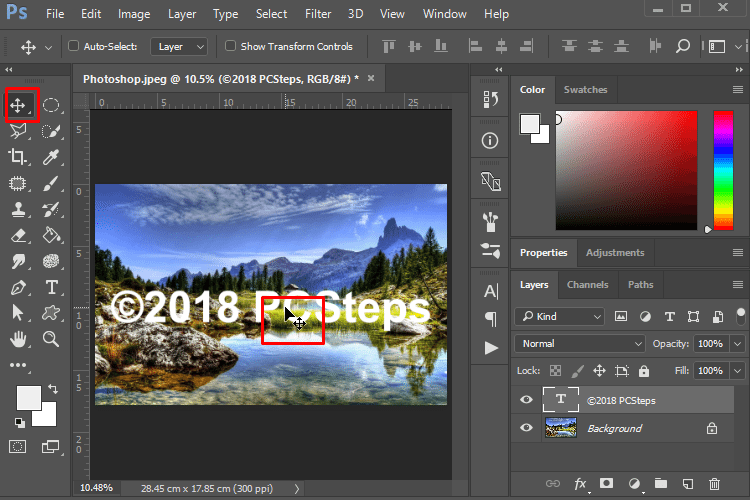The height and width of the screenshot is (500, 750).
Task: Open the Fill slider dropdown arrow
Action: tap(737, 371)
